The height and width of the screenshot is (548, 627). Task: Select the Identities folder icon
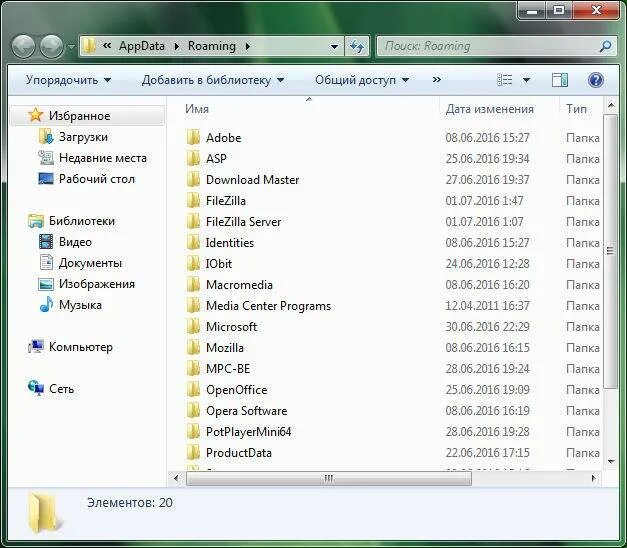tap(193, 242)
